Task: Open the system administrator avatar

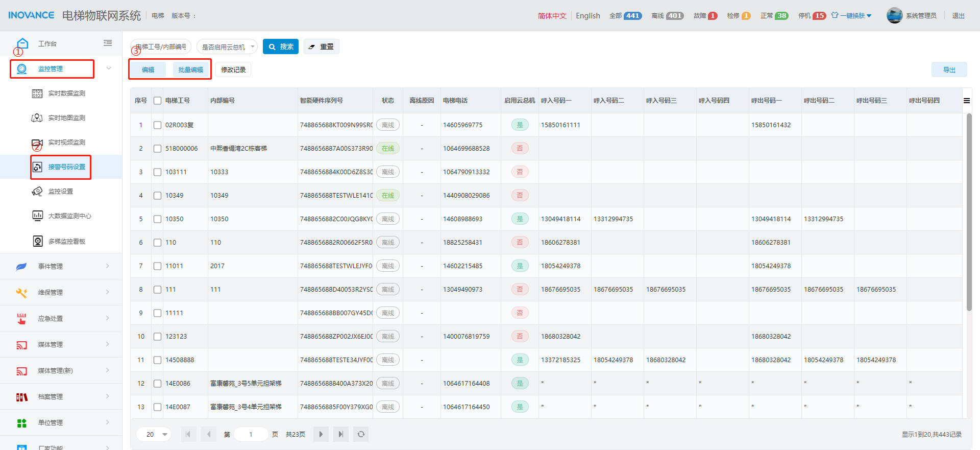Action: point(894,16)
